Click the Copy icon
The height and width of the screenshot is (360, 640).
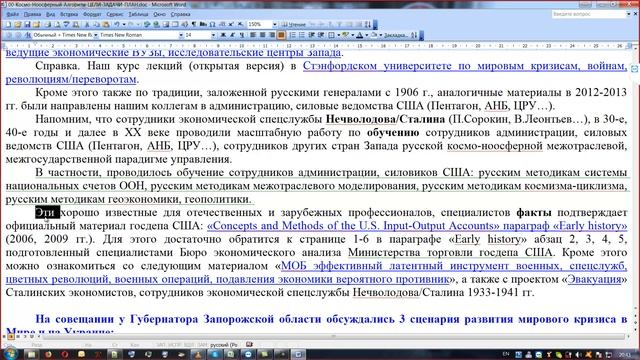pyautogui.click(x=96, y=24)
